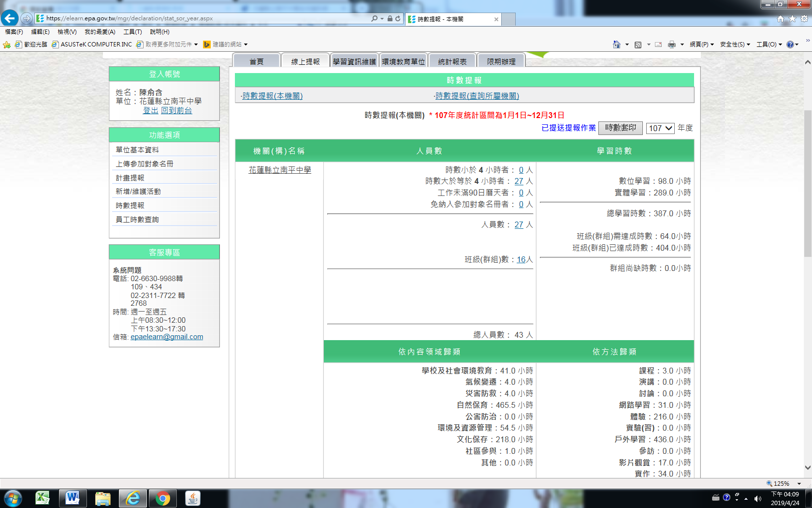Click the favorites star icon at top right

[x=792, y=18]
